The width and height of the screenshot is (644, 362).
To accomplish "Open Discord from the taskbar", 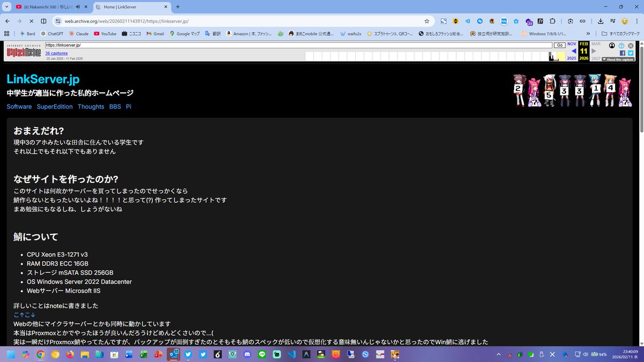I will (247, 354).
